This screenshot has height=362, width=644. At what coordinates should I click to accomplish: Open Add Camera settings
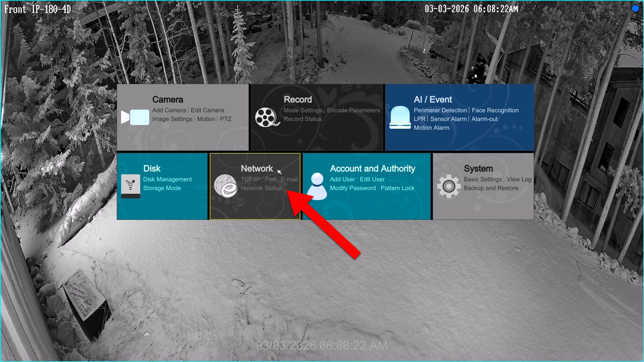(x=169, y=110)
